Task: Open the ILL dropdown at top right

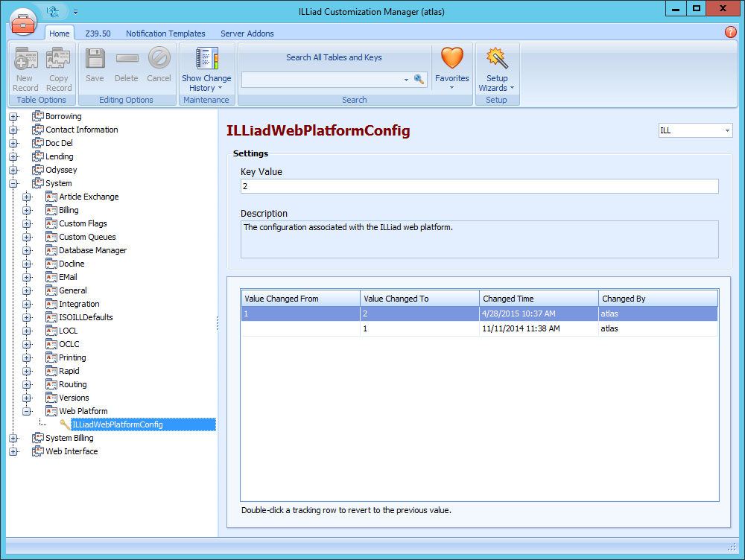Action: pos(729,130)
